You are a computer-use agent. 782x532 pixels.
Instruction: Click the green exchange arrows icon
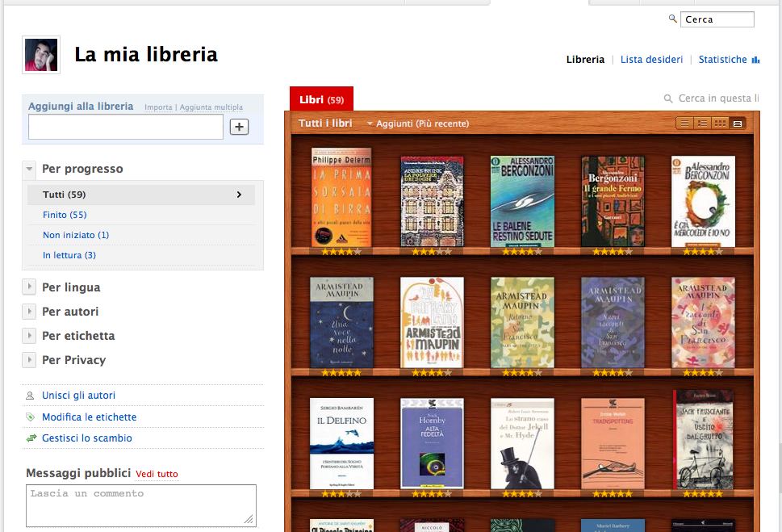[x=31, y=438]
